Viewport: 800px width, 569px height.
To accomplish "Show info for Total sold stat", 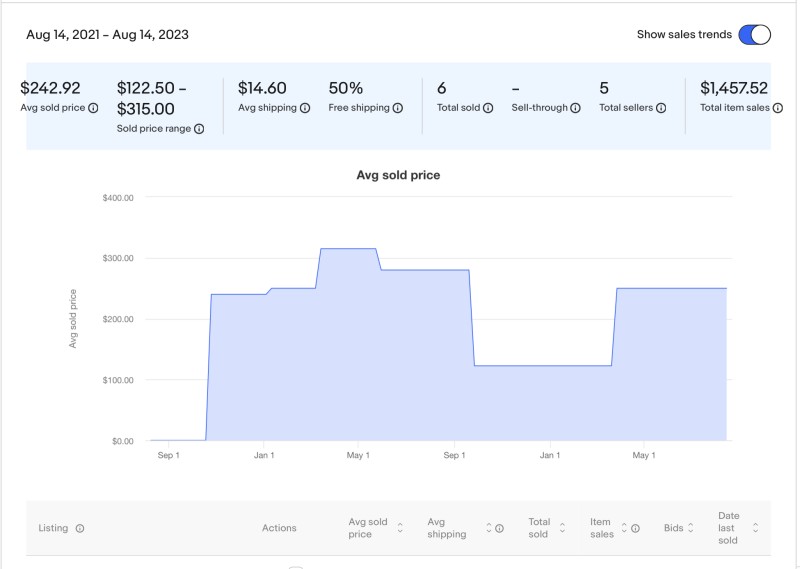I will (488, 108).
